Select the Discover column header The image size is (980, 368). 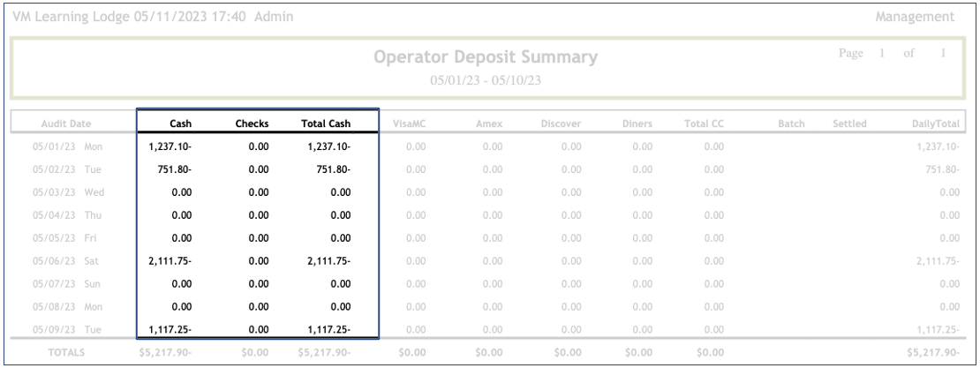562,124
